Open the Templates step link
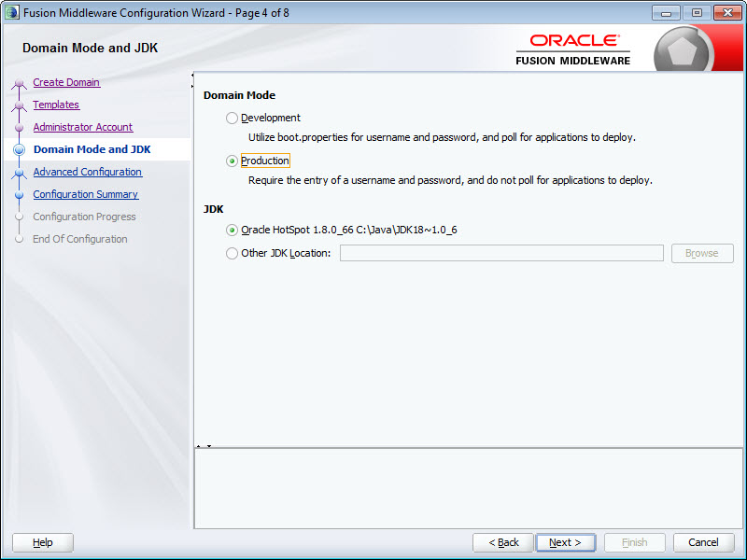 (x=56, y=105)
